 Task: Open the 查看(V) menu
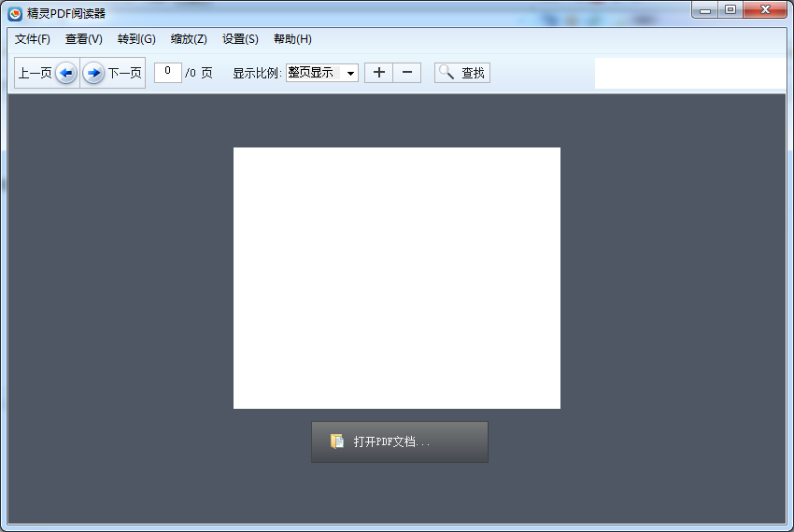click(84, 39)
